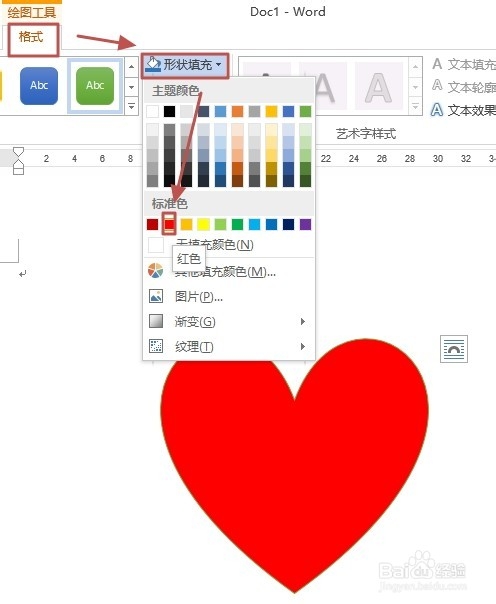Image resolution: width=496 pixels, height=604 pixels.
Task: Apply the green Abc shape style
Action: click(95, 86)
